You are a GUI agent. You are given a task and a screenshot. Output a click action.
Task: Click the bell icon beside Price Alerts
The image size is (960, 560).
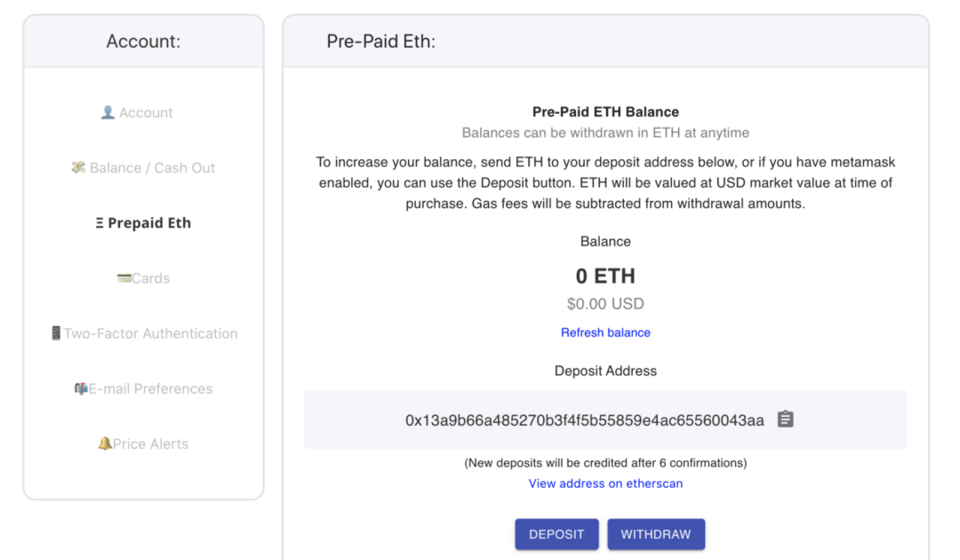coord(105,444)
